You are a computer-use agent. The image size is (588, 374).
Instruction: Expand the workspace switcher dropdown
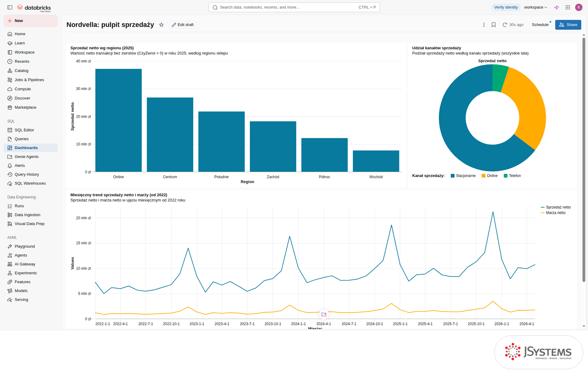(535, 7)
